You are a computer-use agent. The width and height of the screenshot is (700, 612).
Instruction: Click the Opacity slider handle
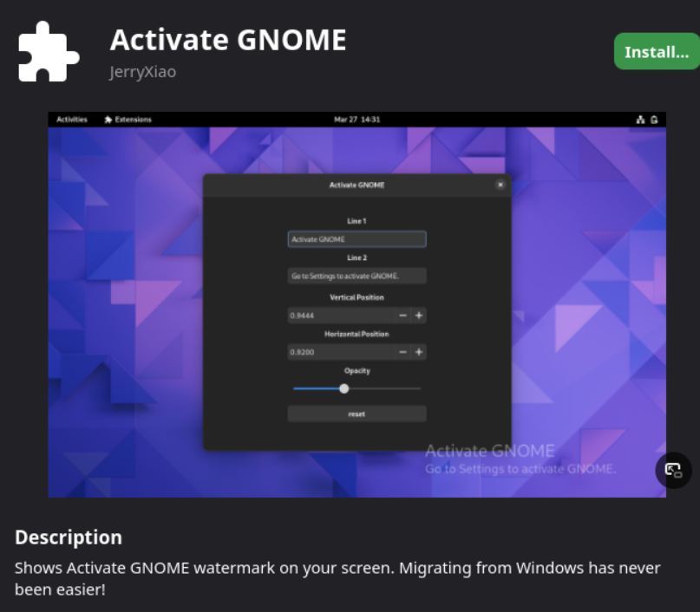tap(343, 388)
